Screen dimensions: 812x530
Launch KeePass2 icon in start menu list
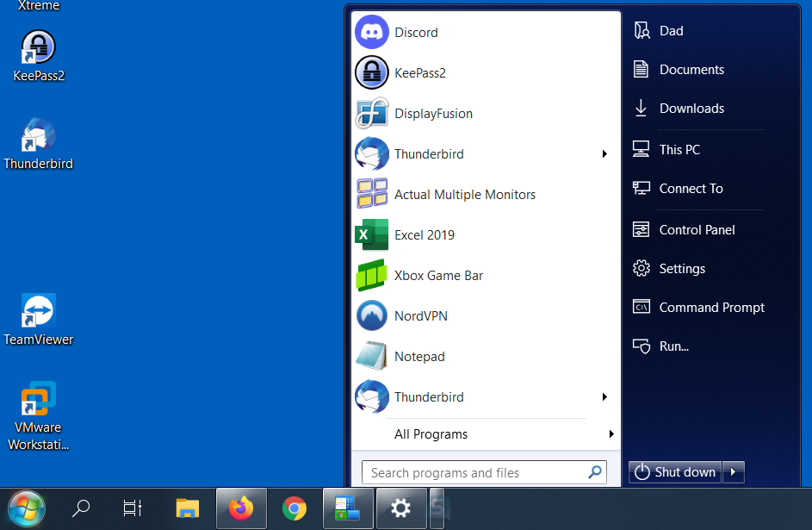tap(372, 72)
